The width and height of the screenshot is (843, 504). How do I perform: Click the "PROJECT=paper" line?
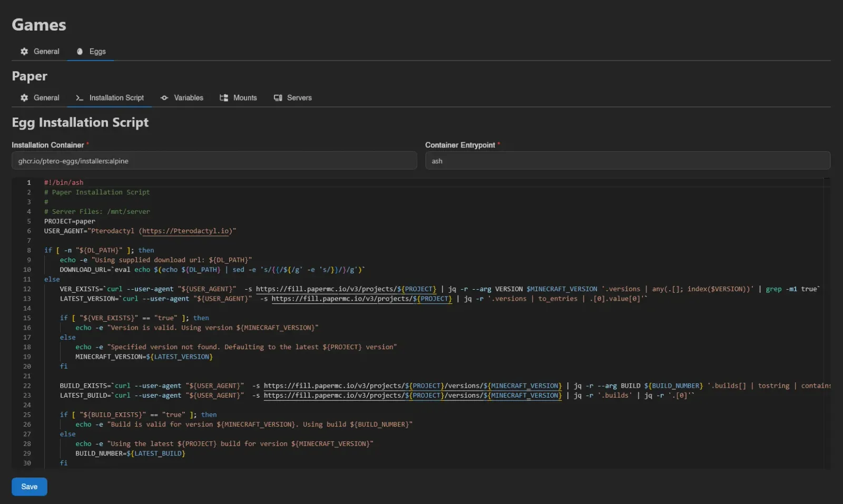[70, 221]
